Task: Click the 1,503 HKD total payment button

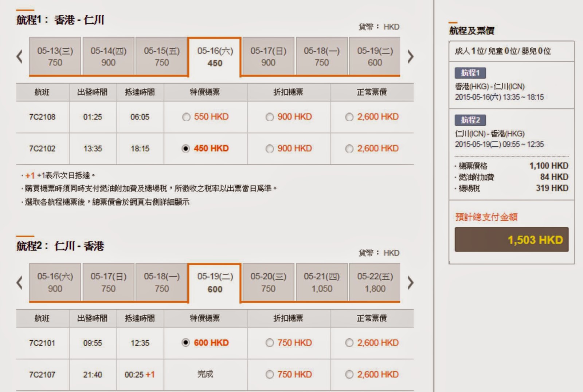Action: 511,239
